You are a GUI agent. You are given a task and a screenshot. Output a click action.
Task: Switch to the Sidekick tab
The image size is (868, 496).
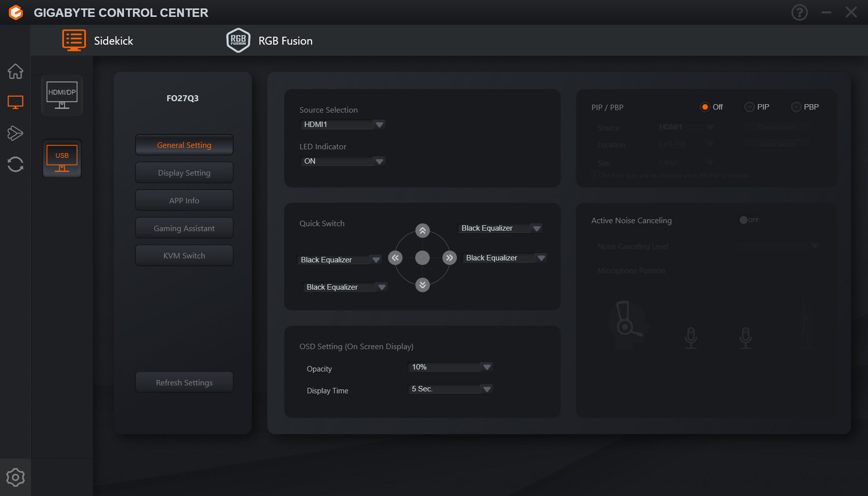coord(98,41)
